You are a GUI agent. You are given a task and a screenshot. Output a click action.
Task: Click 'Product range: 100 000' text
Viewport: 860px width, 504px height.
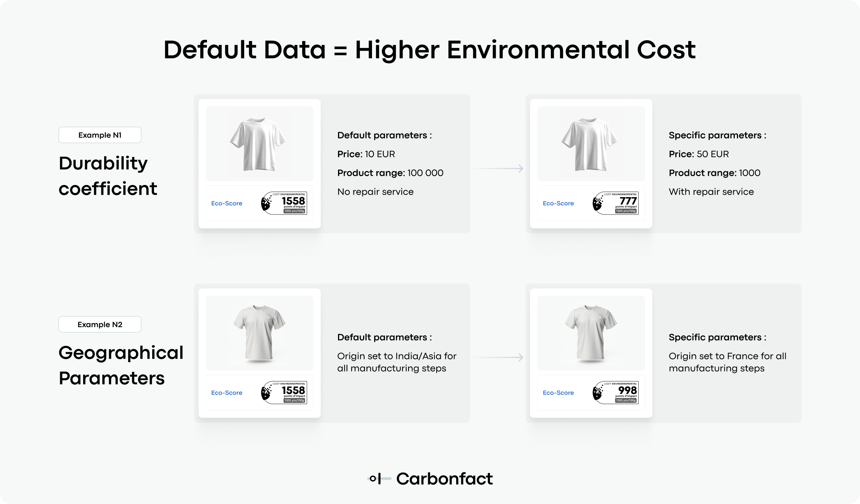click(390, 173)
